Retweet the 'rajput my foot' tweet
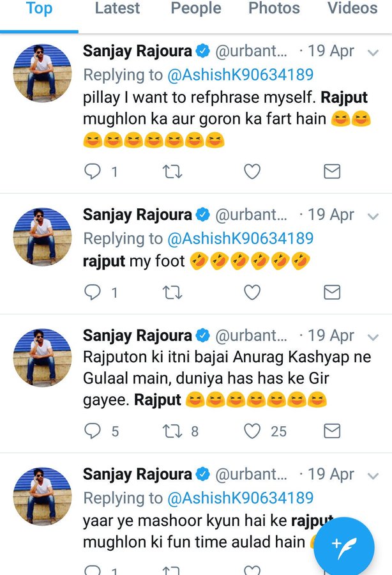The image size is (392, 575). tap(172, 293)
